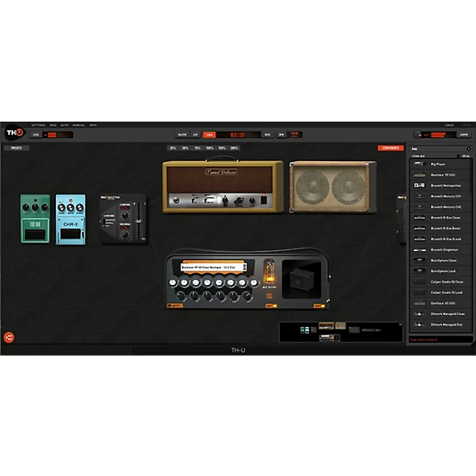Open the SETTINGS menu
Screen dimensions: 476x476
click(x=37, y=127)
